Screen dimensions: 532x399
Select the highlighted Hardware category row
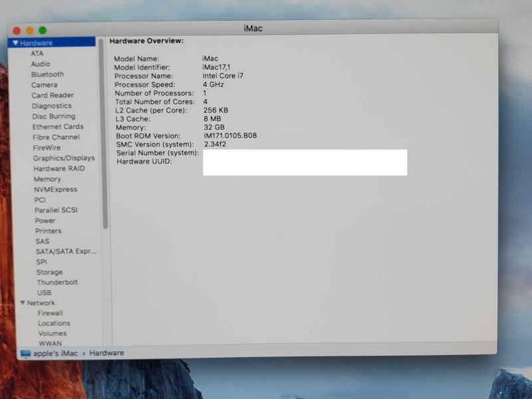point(52,43)
